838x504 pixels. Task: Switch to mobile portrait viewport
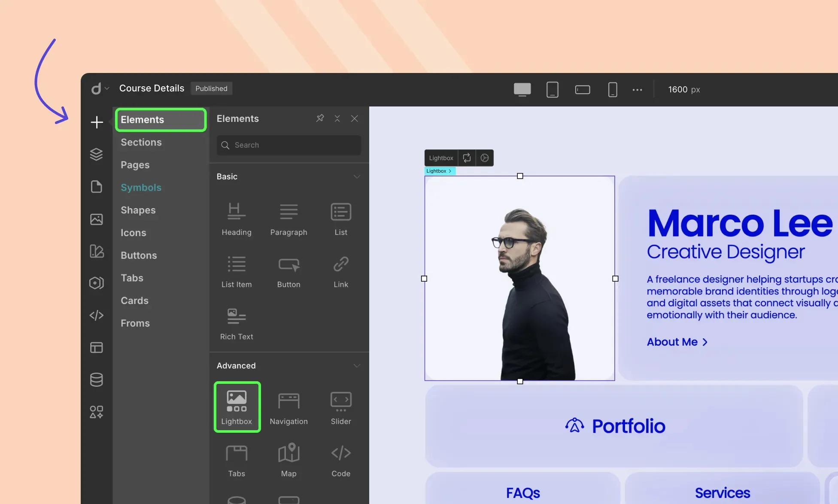613,89
